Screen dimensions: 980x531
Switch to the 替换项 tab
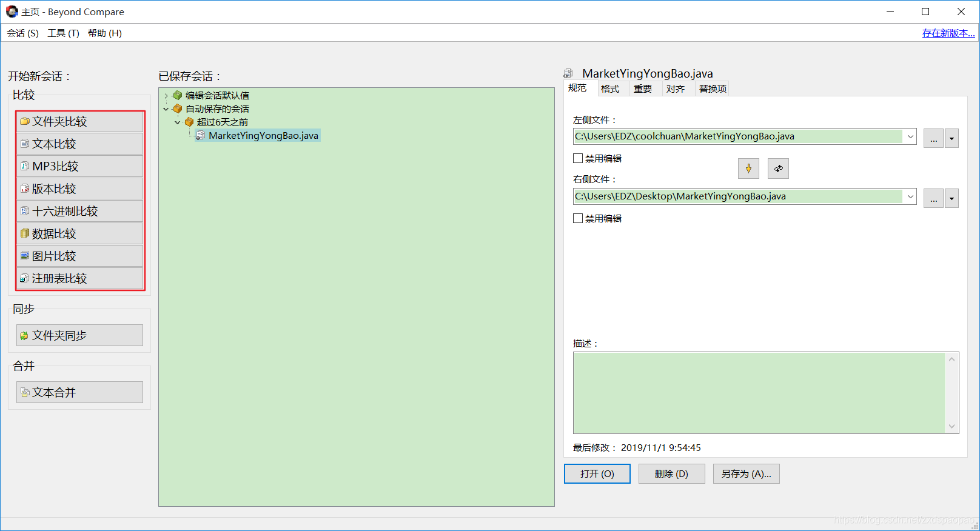[713, 89]
